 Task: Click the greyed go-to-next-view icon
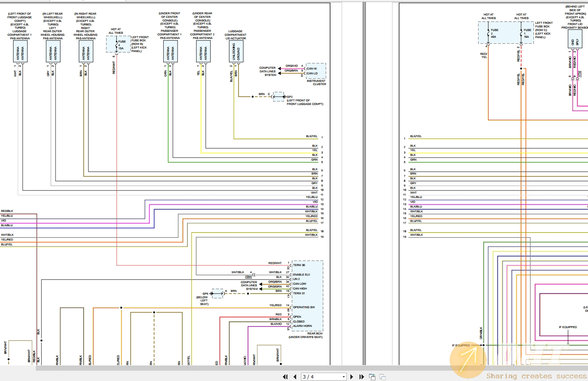coord(383,377)
